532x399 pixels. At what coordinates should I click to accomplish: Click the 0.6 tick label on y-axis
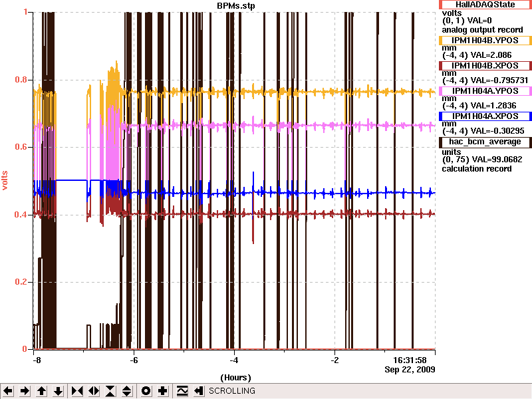pos(21,147)
